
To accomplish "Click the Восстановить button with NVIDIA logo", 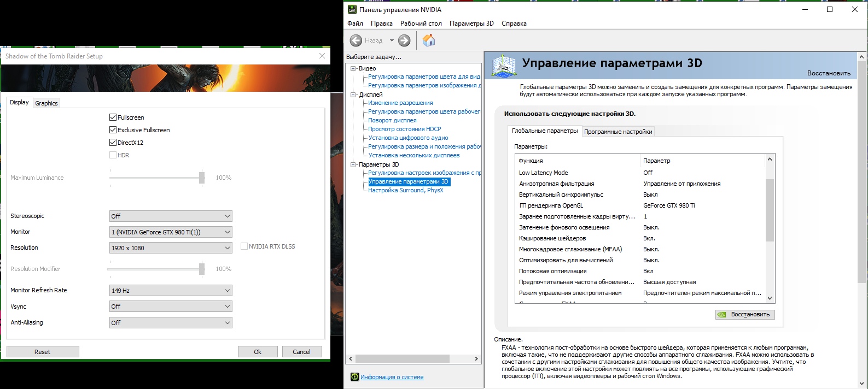I will click(x=745, y=315).
